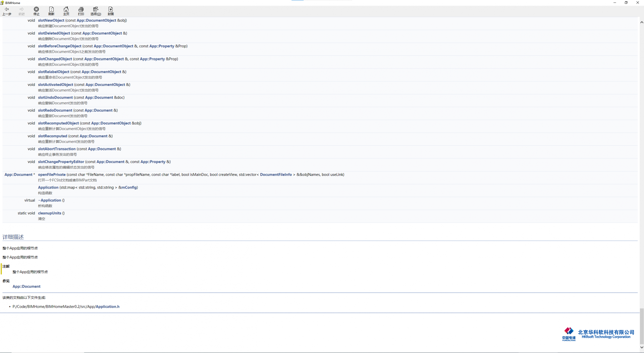This screenshot has width=644, height=353.
Task: Open the Options (选项) dropdown in toolbar
Action: (x=96, y=11)
